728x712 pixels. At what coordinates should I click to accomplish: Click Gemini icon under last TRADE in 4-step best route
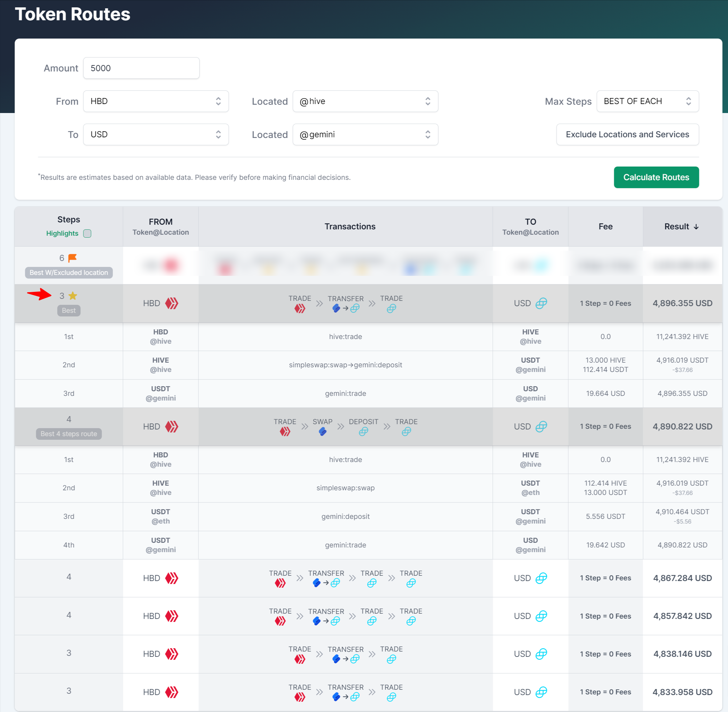[x=406, y=432]
